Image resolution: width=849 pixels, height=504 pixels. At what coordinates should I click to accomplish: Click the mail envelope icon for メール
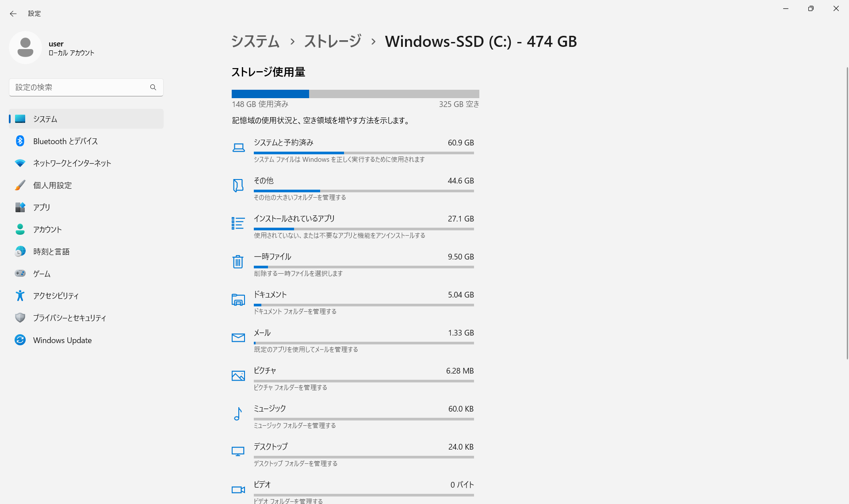pyautogui.click(x=238, y=338)
